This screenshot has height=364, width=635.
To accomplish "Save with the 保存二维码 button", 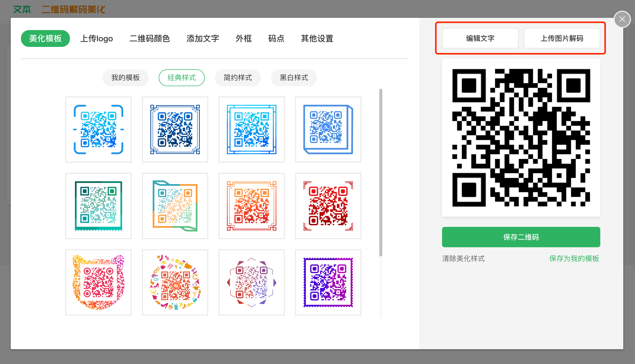I will [x=521, y=237].
